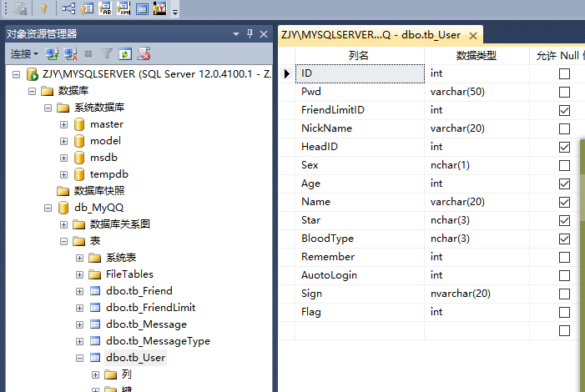Select the row header of ID row
585x392 pixels.
pos(286,73)
